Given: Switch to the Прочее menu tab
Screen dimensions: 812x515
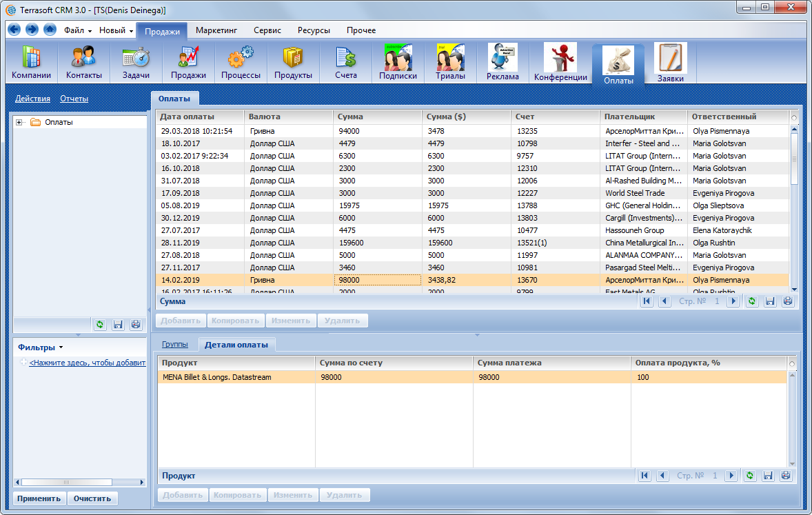Looking at the screenshot, I should (x=361, y=30).
